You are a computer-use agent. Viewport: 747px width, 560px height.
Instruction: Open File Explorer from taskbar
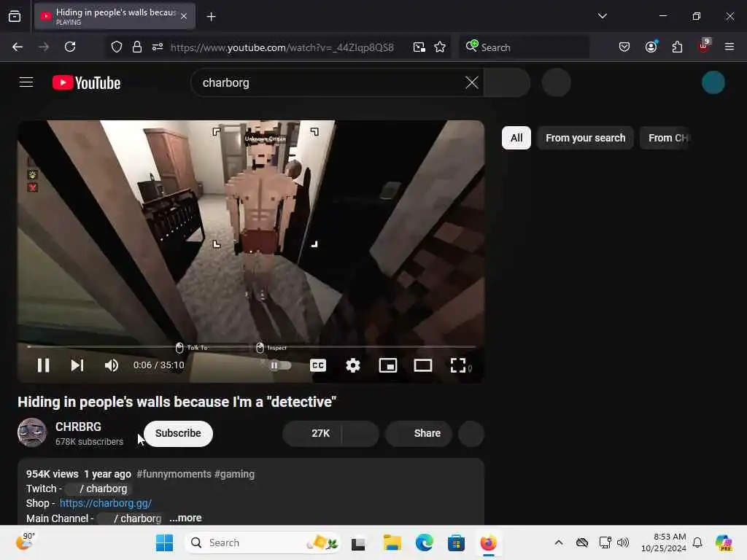392,542
